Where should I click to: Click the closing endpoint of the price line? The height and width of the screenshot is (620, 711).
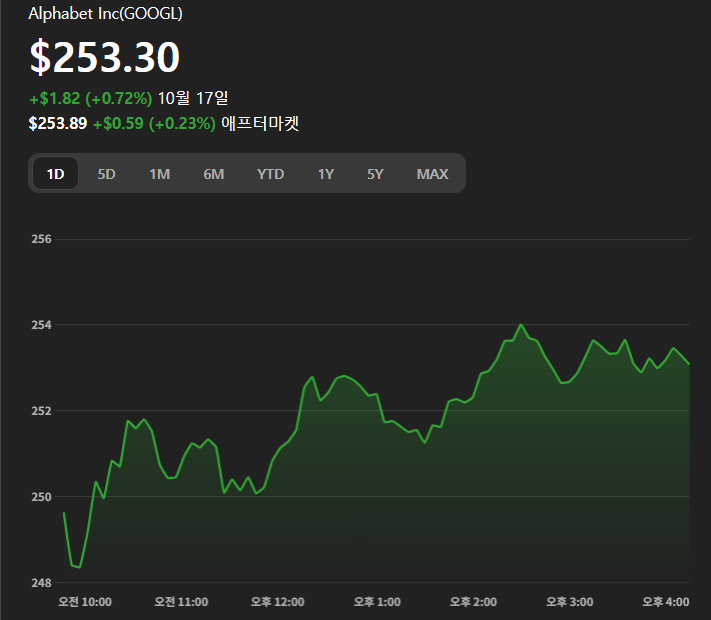click(x=689, y=364)
